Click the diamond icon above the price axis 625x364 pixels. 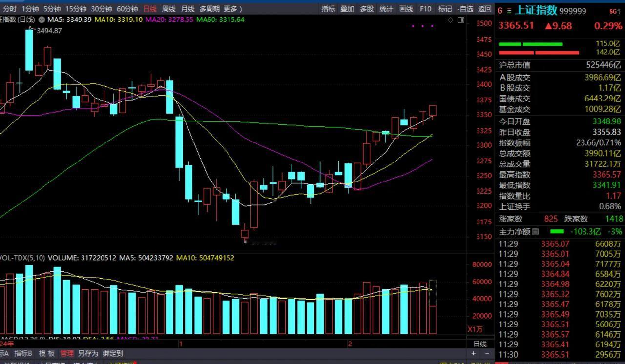coord(451,20)
